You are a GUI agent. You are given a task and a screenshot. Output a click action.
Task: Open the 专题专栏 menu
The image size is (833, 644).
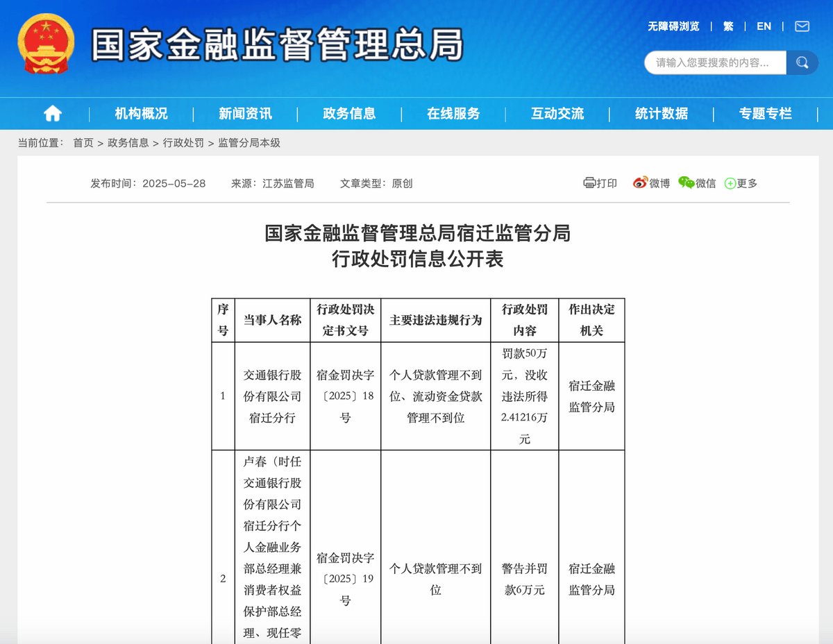(x=766, y=114)
